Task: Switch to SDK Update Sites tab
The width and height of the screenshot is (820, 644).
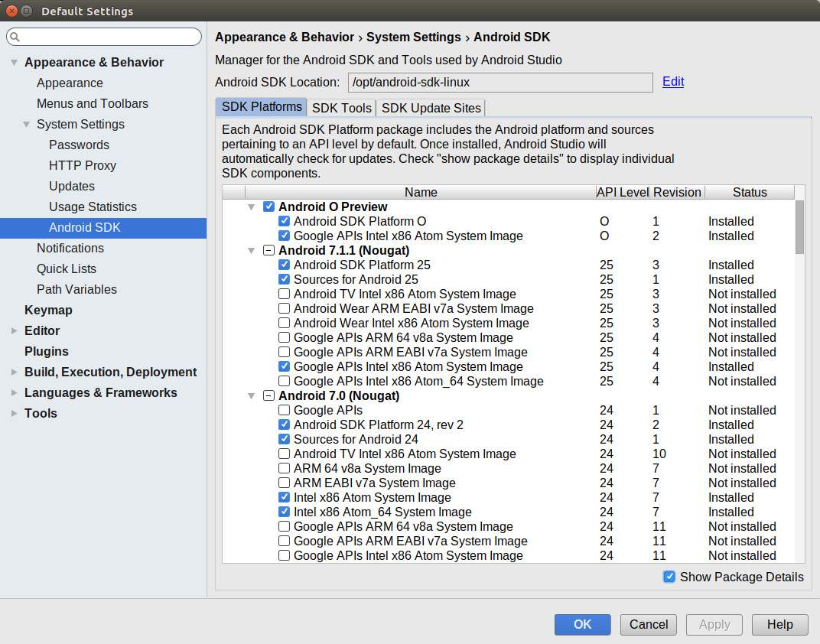Action: pos(431,108)
